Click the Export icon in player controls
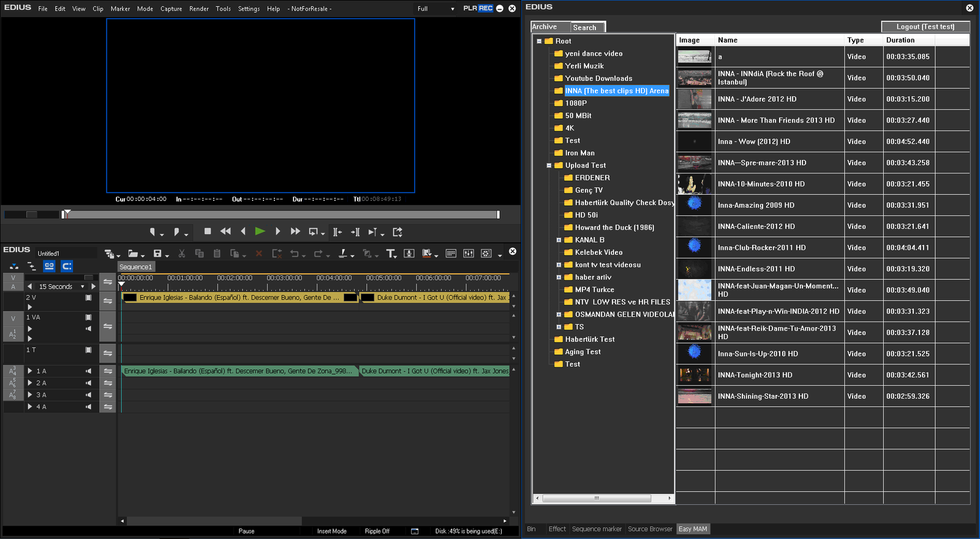 (398, 232)
